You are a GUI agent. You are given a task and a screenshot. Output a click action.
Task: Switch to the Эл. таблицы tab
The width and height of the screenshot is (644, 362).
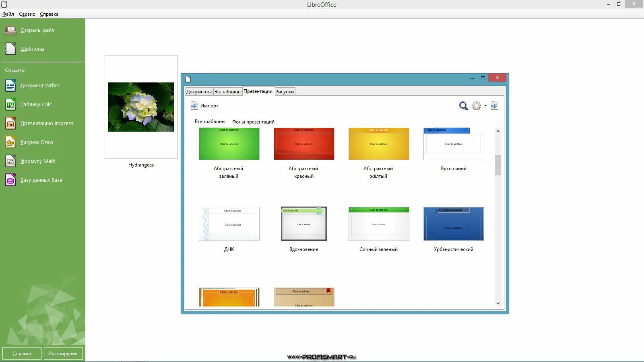[228, 92]
